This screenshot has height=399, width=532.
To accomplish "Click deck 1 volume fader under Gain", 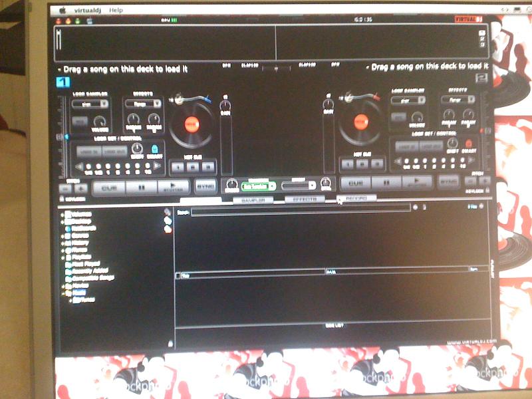I will pyautogui.click(x=226, y=146).
